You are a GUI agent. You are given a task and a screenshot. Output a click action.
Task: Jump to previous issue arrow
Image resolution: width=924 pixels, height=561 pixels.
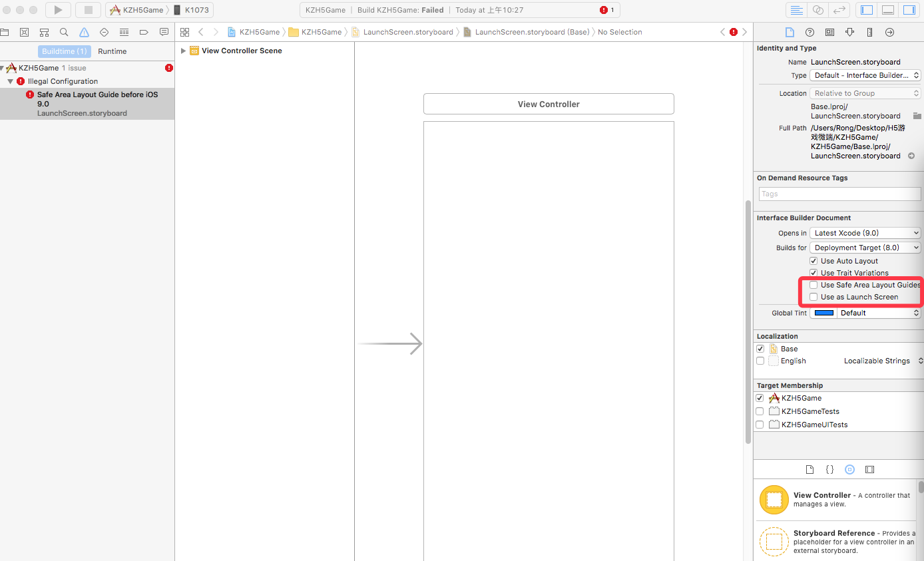723,32
